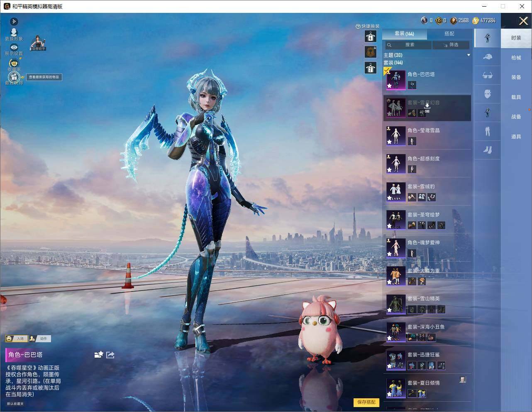
Task: Open the 道具 items tab
Action: 516,137
